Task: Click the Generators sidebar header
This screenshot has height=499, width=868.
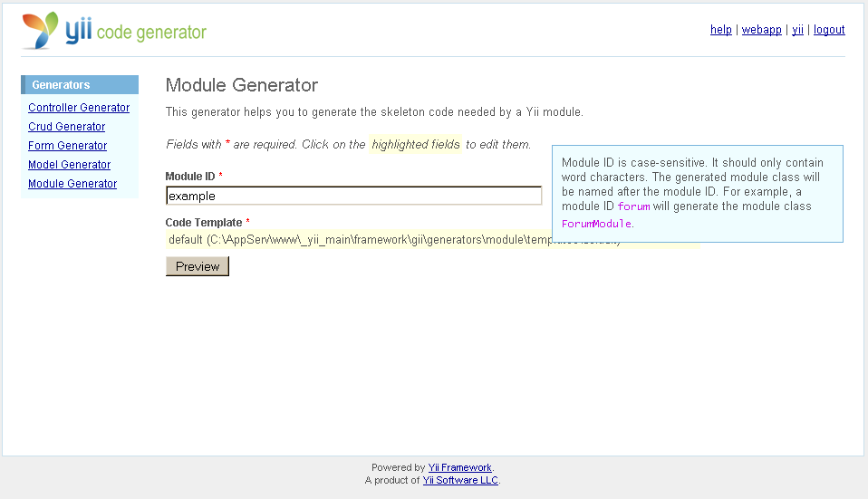Action: (x=80, y=84)
